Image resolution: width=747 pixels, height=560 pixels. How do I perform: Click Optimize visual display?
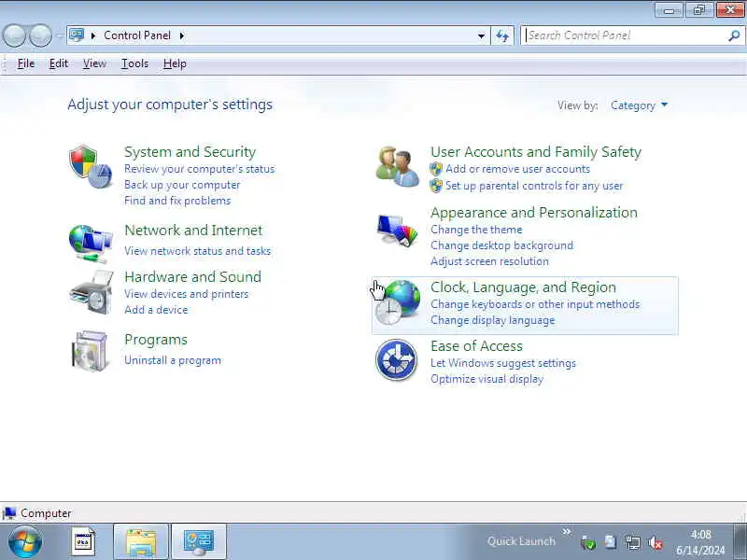486,379
